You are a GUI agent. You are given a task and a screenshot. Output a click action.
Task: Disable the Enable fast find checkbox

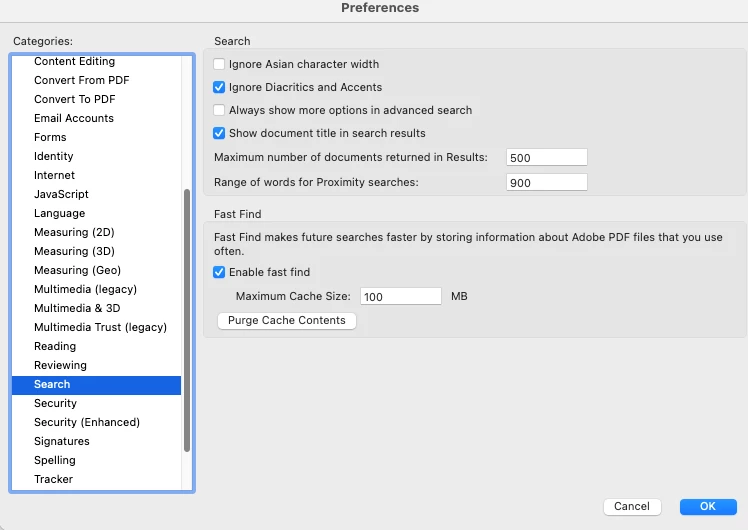(x=219, y=273)
